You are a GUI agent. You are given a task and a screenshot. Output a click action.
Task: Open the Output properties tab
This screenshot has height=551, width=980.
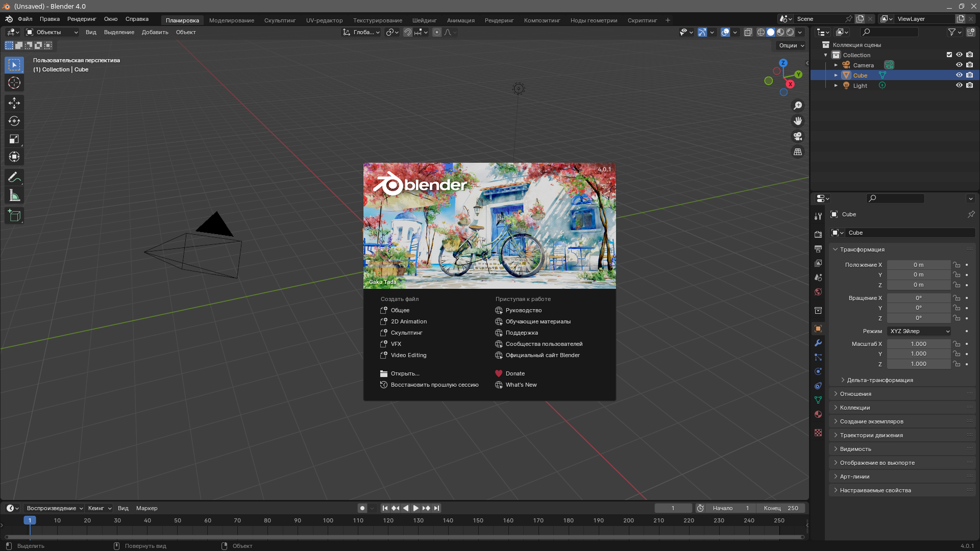pos(818,248)
